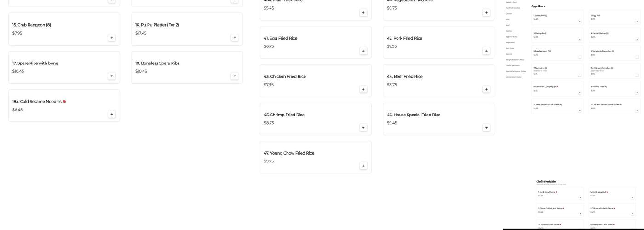Add Crab Rangoon (8) to order
644x230 pixels.
coord(112,38)
